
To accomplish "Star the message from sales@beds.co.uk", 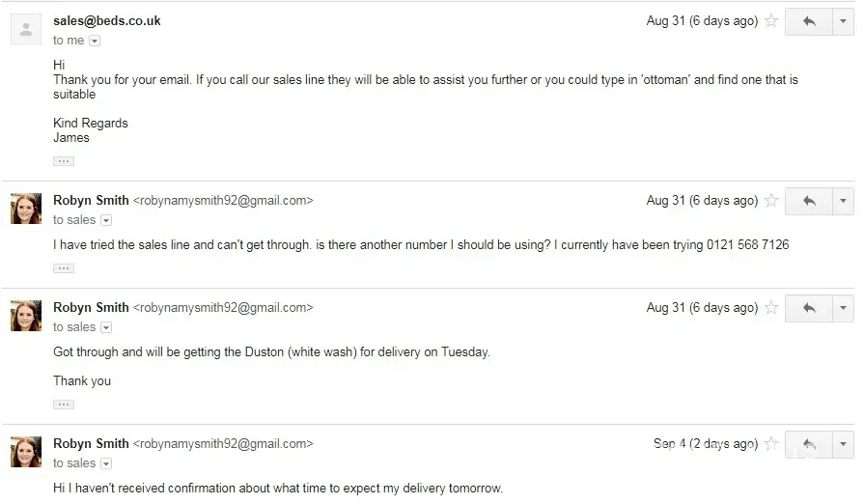I will [771, 21].
